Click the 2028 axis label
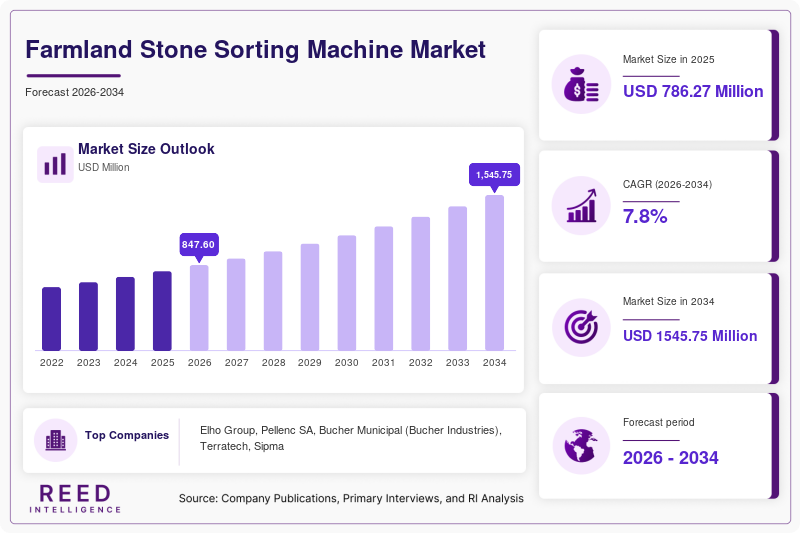The image size is (800, 533). pyautogui.click(x=273, y=363)
